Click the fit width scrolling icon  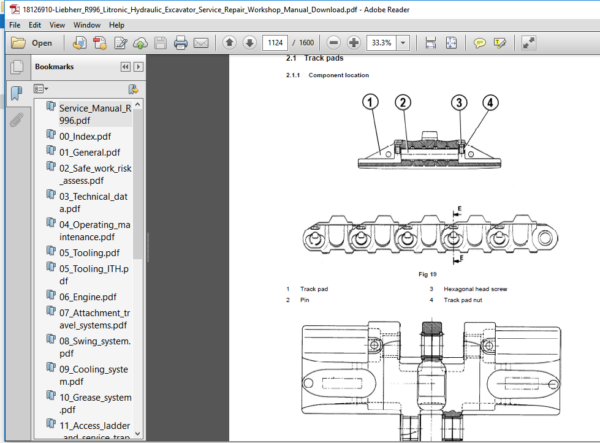(431, 43)
